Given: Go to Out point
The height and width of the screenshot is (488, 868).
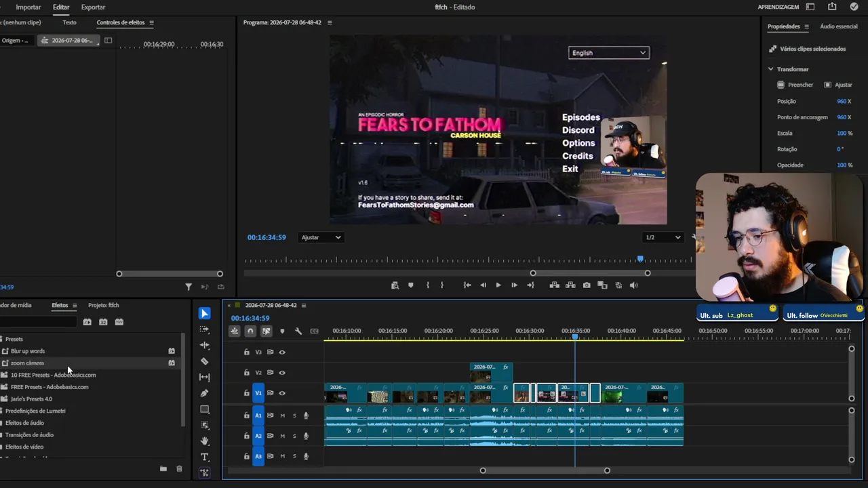Looking at the screenshot, I should pos(530,285).
